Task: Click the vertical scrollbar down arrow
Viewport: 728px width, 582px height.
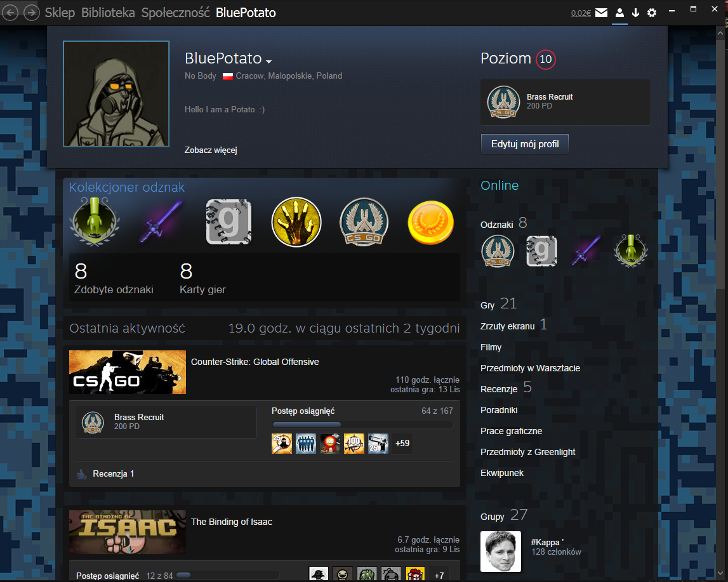Action: [x=720, y=573]
